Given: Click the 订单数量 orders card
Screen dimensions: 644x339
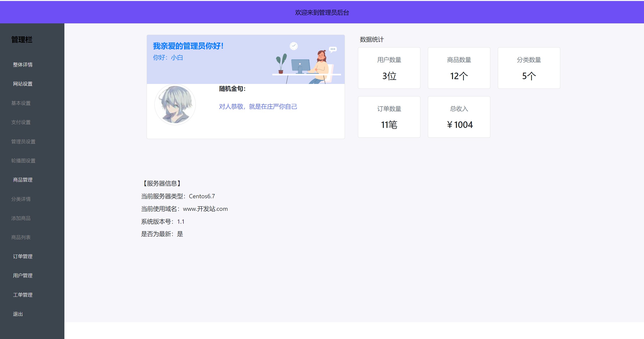Looking at the screenshot, I should coord(389,117).
